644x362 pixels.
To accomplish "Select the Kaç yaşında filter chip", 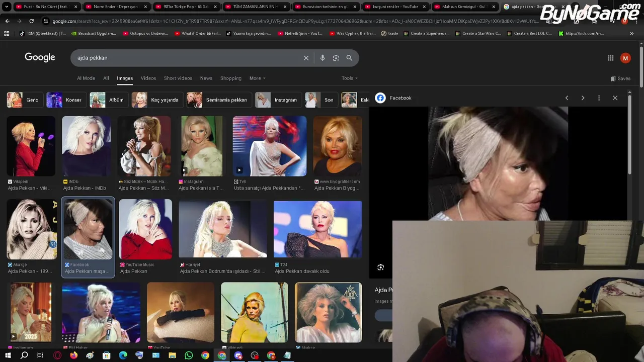I will (x=156, y=100).
